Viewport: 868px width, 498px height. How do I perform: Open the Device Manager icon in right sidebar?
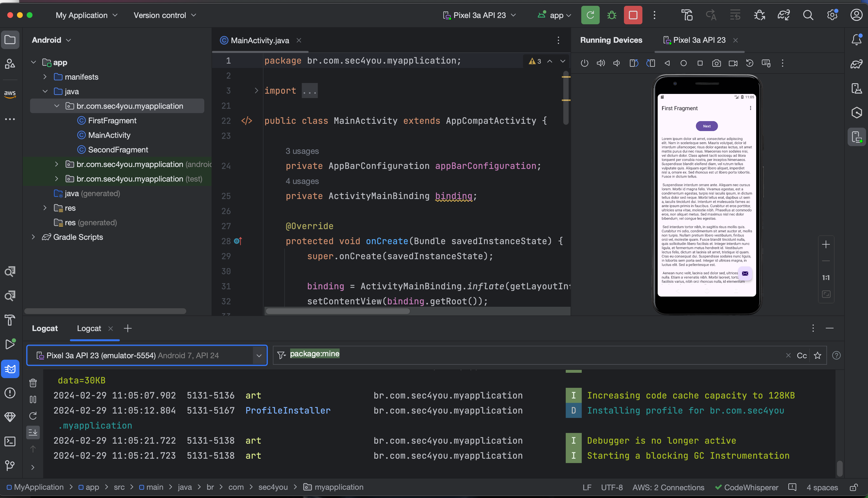(x=856, y=88)
